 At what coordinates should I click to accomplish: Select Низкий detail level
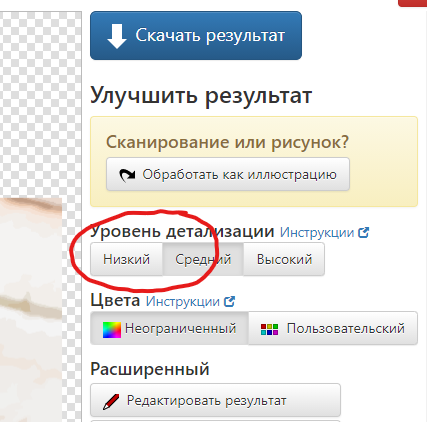pyautogui.click(x=126, y=259)
